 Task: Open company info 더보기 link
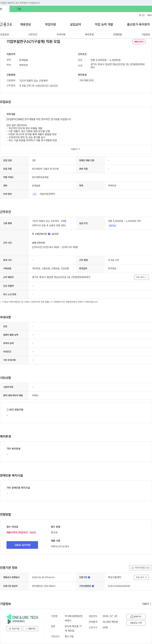click(147, 604)
